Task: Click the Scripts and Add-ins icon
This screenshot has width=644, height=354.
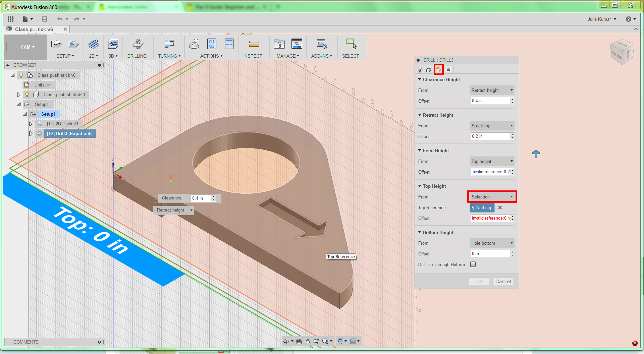Action: [322, 44]
